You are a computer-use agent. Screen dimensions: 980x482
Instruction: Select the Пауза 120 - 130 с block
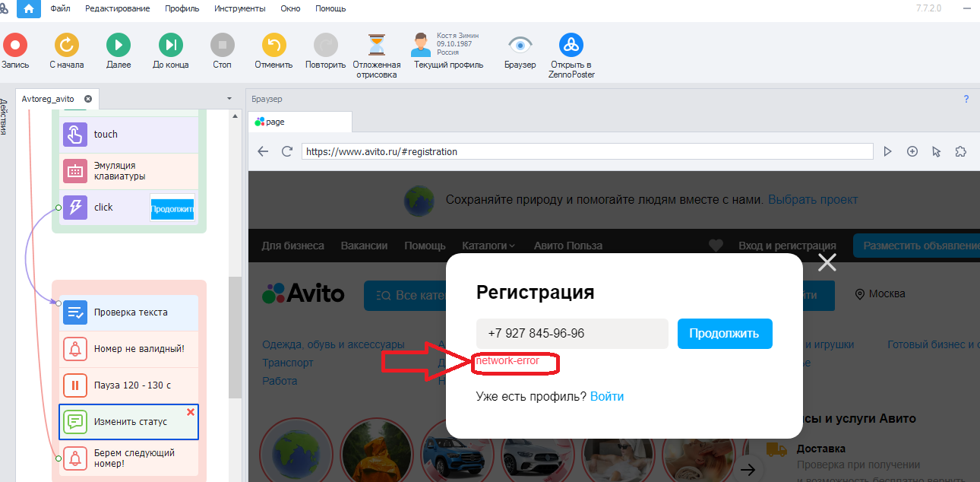click(x=128, y=385)
